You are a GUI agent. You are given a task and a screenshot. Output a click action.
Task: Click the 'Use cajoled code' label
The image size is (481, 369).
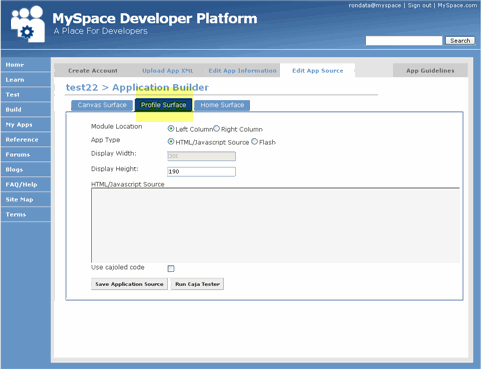tap(118, 267)
